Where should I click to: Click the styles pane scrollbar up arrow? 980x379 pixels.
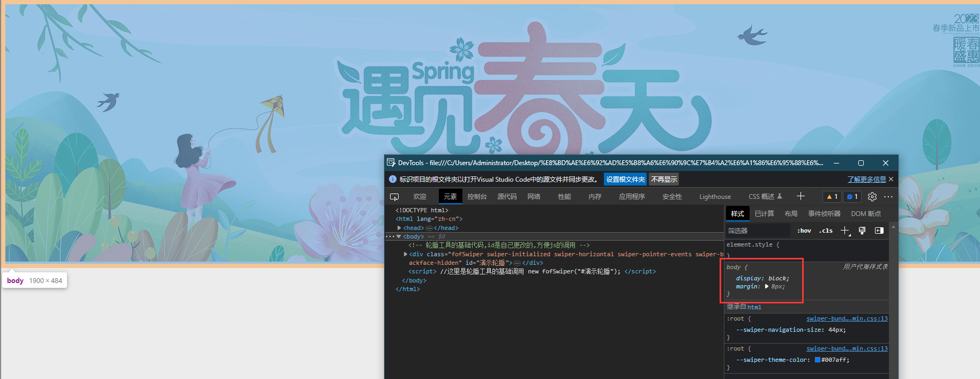point(893,227)
